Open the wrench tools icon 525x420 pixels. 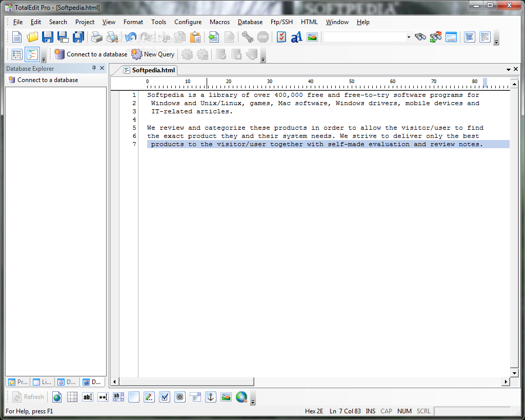point(248,37)
